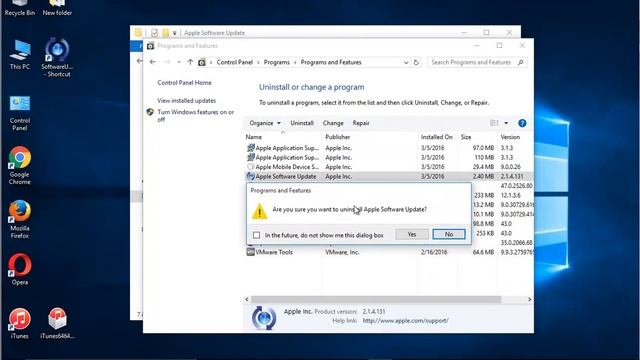Select the Apple Software Update entry name
The image size is (640, 360).
point(286,176)
